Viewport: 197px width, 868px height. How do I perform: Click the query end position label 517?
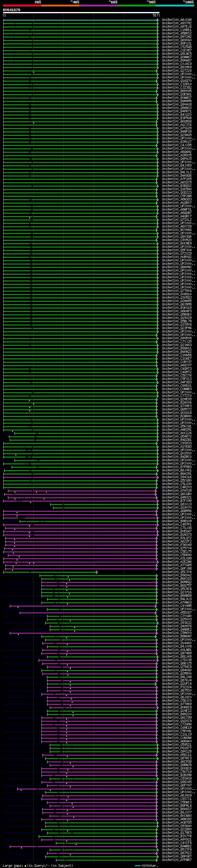click(x=155, y=15)
